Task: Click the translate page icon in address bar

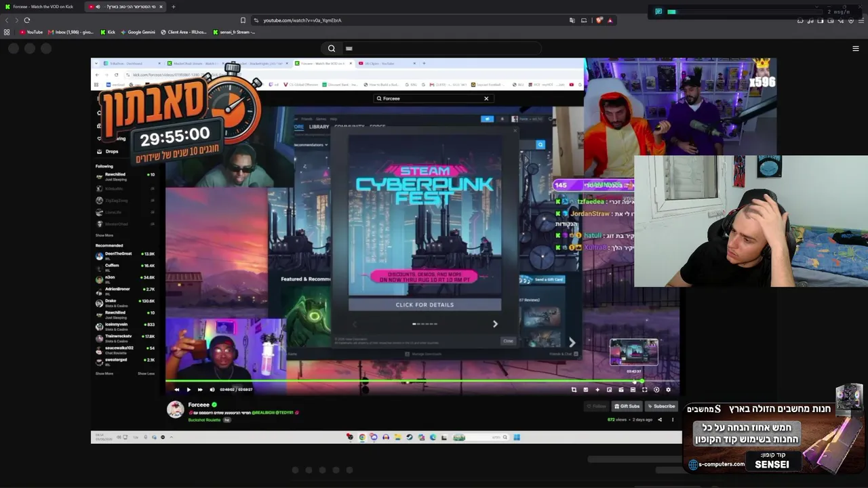Action: point(572,20)
